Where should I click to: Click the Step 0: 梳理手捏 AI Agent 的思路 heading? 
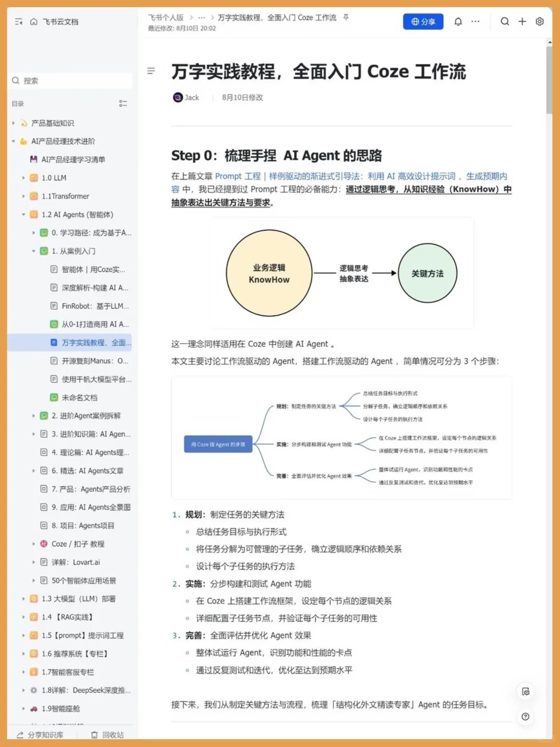(276, 156)
